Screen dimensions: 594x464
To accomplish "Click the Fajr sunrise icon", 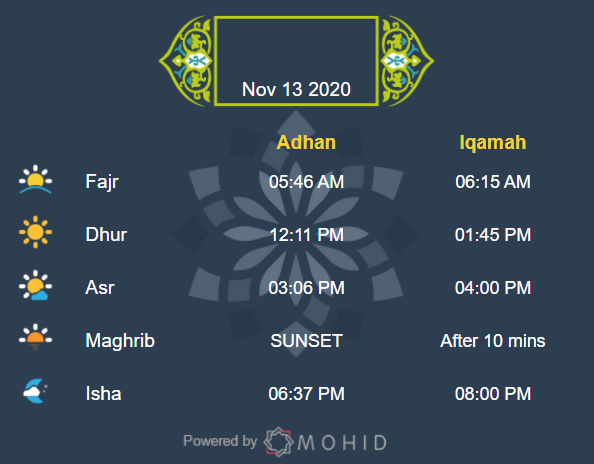I will (35, 180).
